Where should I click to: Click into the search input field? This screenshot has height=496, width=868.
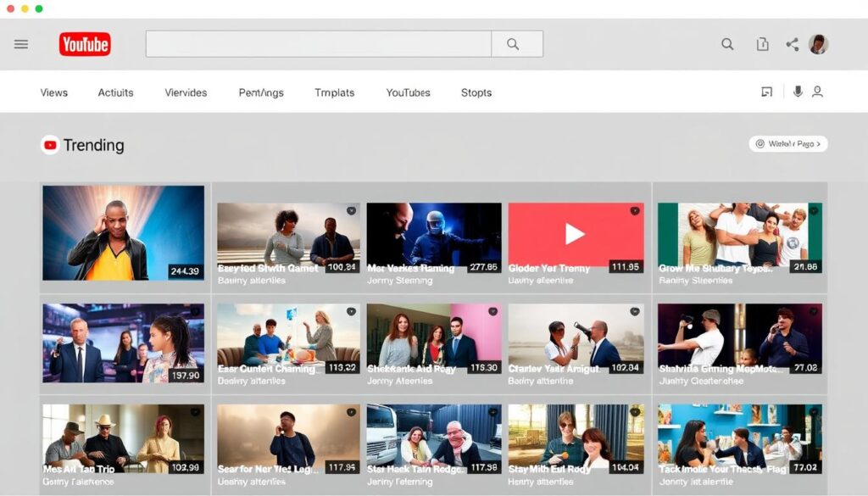tap(319, 44)
